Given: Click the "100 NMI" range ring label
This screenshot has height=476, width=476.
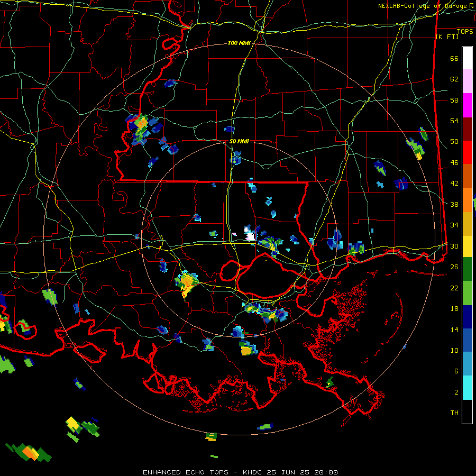Looking at the screenshot, I should tap(239, 43).
